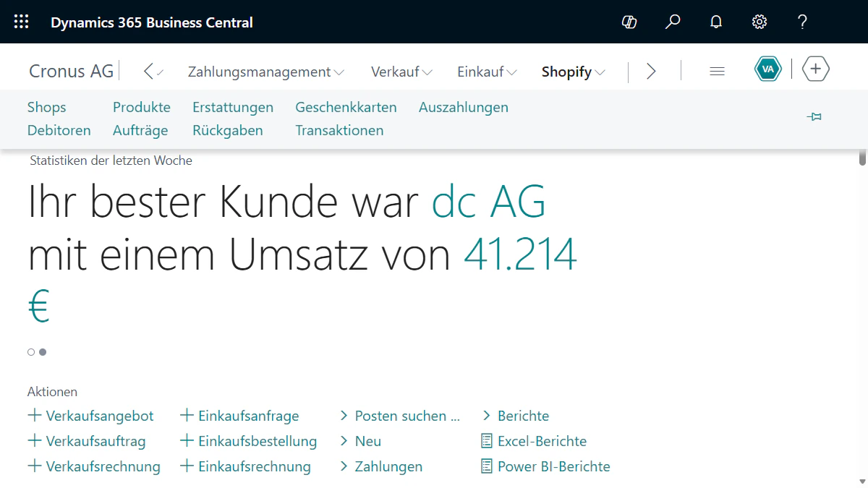Open the Copilot icon in the header
Image resolution: width=868 pixels, height=488 pixels.
coord(629,22)
